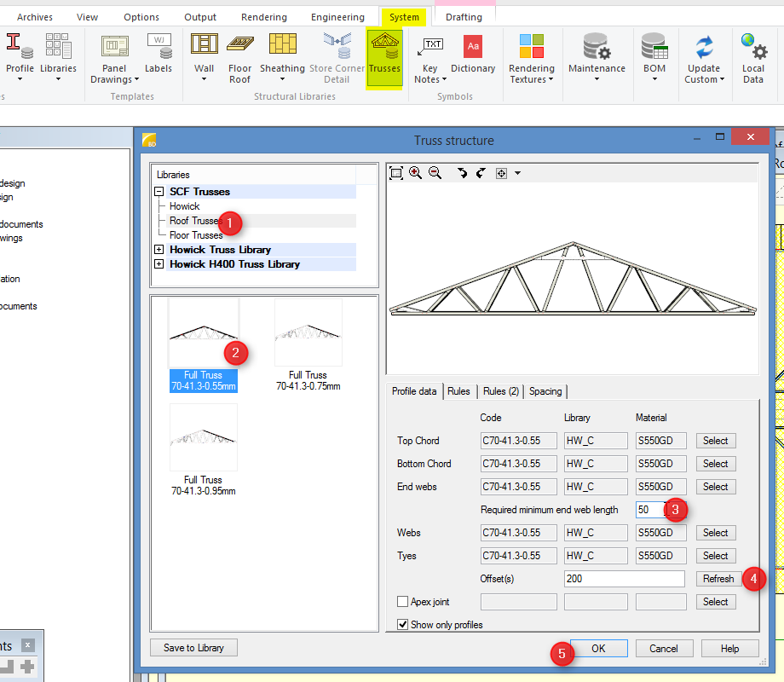Collapse the SCF Trusses library node
Image resolution: width=784 pixels, height=682 pixels.
pos(159,192)
